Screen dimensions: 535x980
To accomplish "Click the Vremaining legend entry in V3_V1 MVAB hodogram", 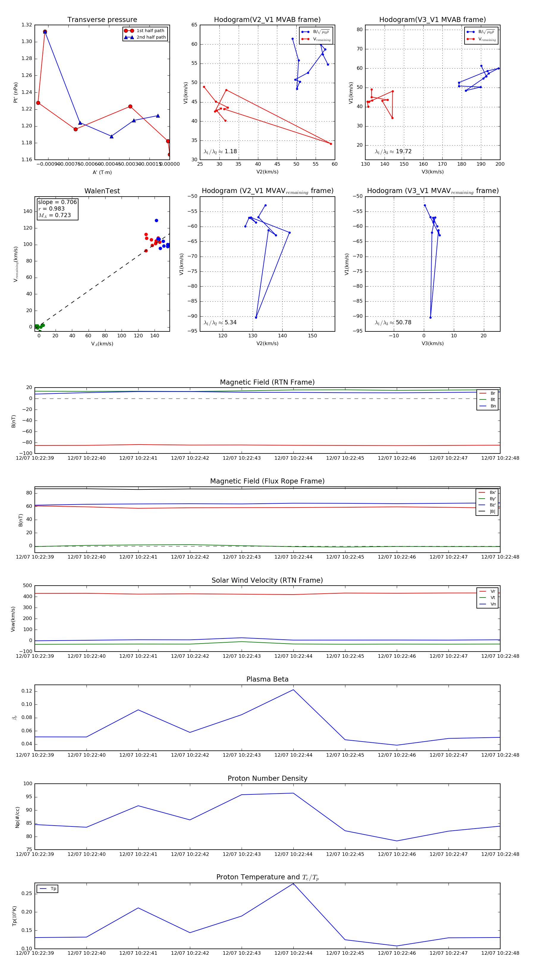I will [481, 39].
